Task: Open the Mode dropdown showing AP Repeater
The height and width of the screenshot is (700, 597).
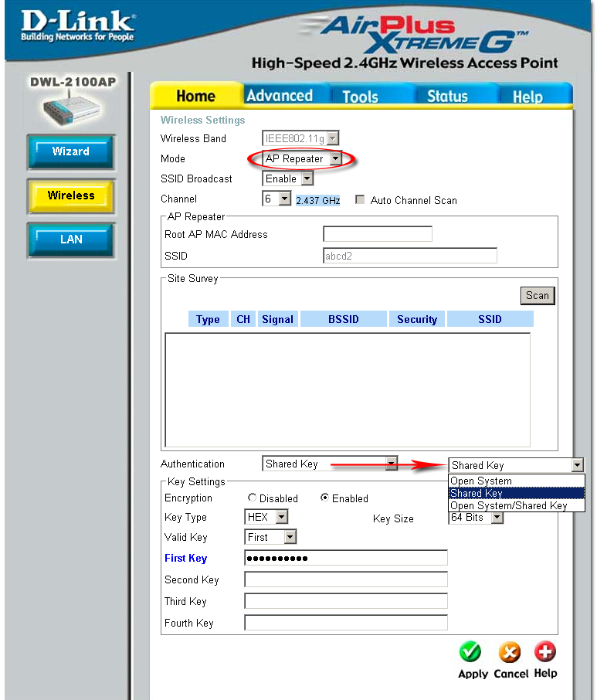Action: [302, 159]
